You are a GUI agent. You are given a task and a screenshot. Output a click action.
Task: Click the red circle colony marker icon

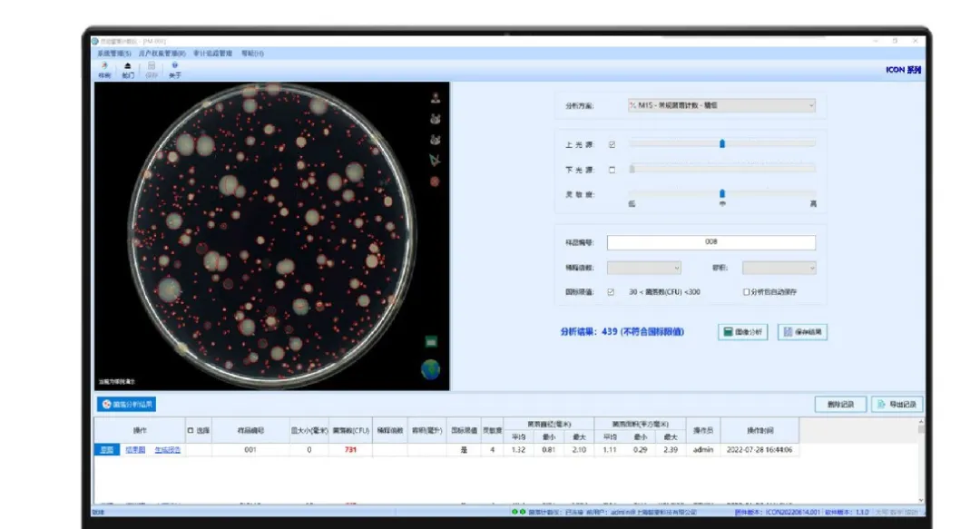[x=435, y=181]
